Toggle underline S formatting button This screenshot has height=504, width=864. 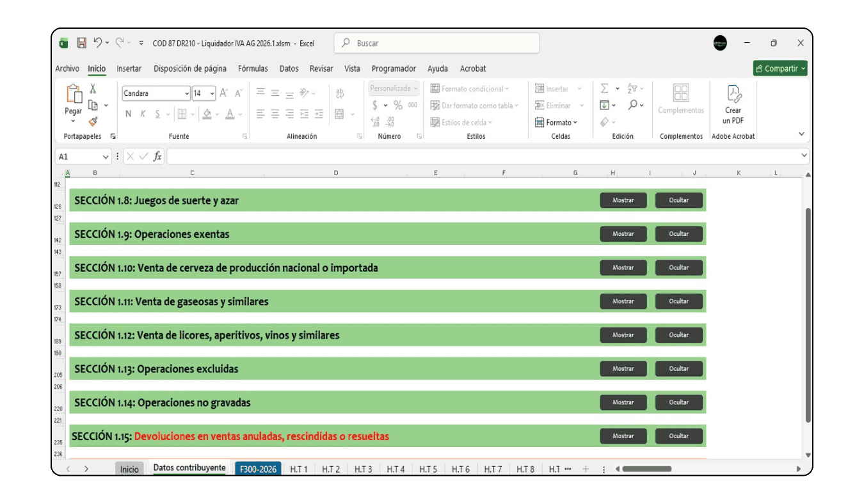click(157, 114)
